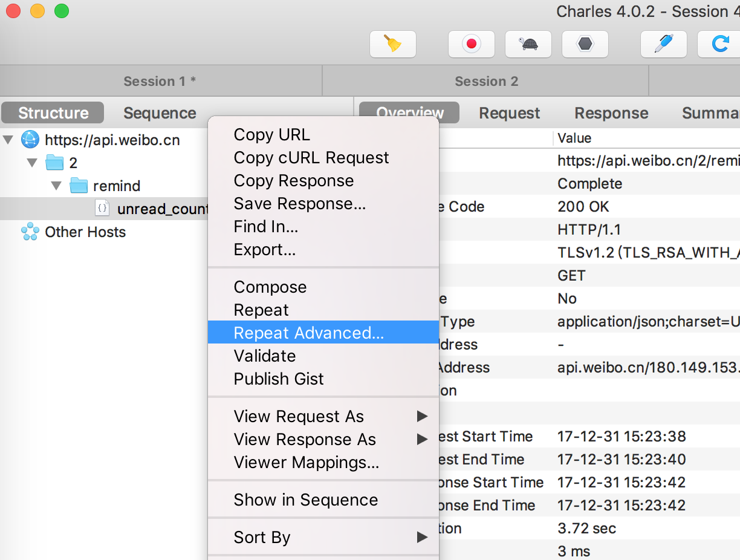Select Copy cURL Request menu item

click(311, 158)
